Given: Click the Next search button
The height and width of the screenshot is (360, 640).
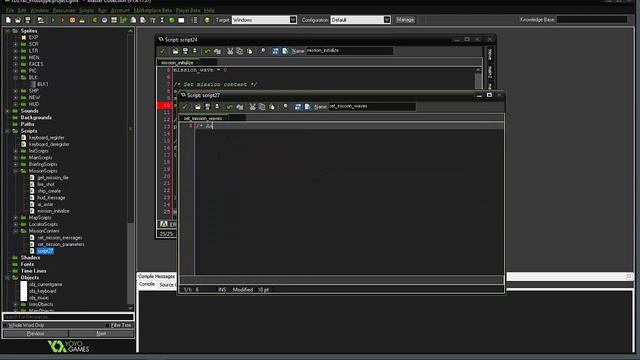Looking at the screenshot, I should [101, 334].
